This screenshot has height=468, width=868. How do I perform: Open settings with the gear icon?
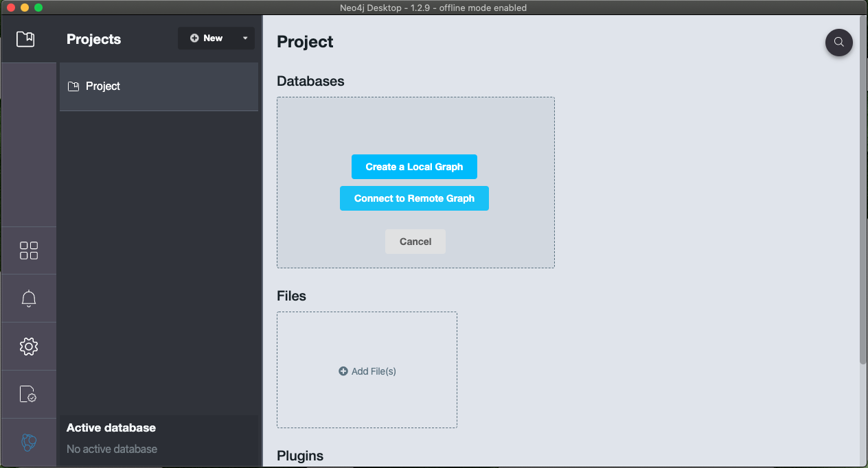[x=28, y=346]
